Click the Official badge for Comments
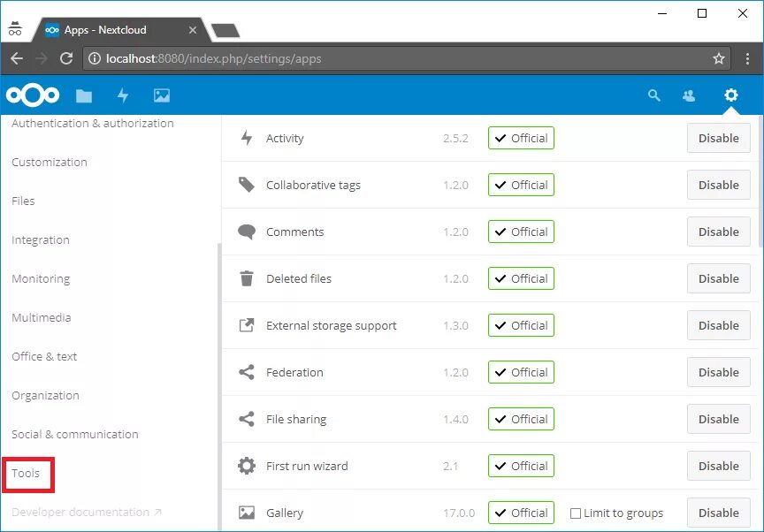Screen dimensions: 764x532 pos(521,232)
